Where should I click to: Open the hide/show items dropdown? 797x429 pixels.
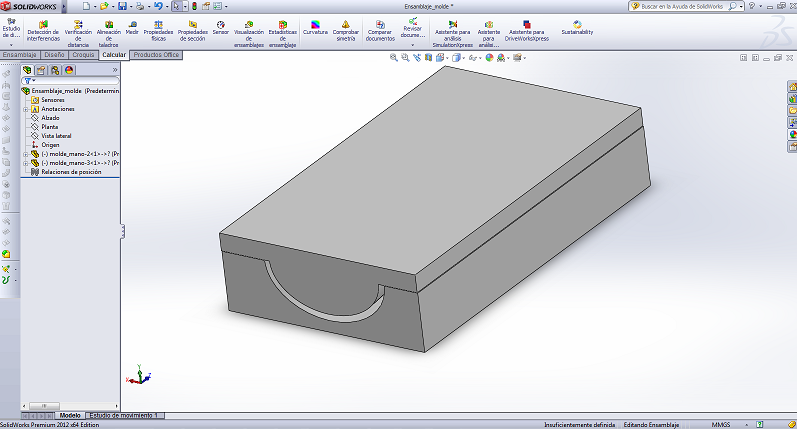(480, 58)
